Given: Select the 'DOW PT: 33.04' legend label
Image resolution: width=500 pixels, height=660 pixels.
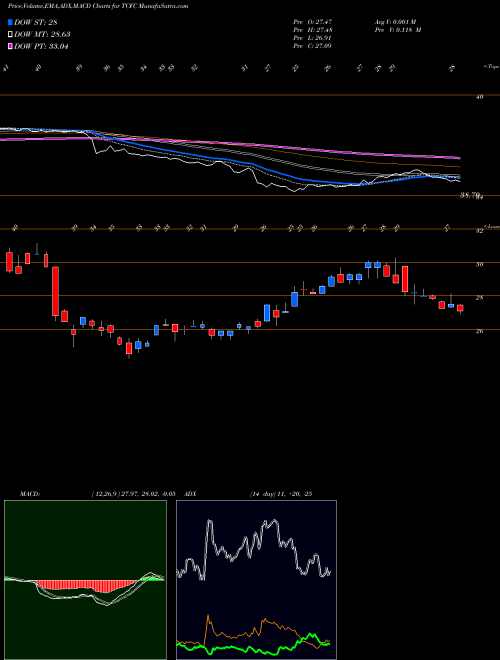Looking at the screenshot, I should point(42,46).
